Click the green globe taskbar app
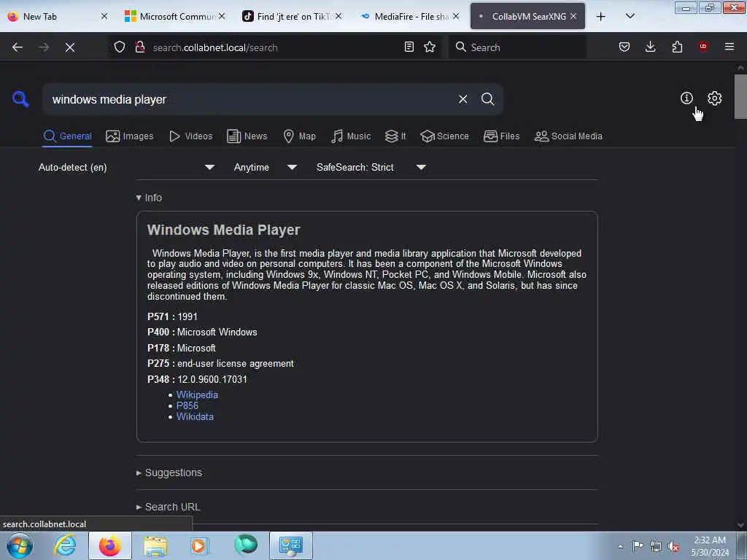The height and width of the screenshot is (560, 747). [x=246, y=545]
